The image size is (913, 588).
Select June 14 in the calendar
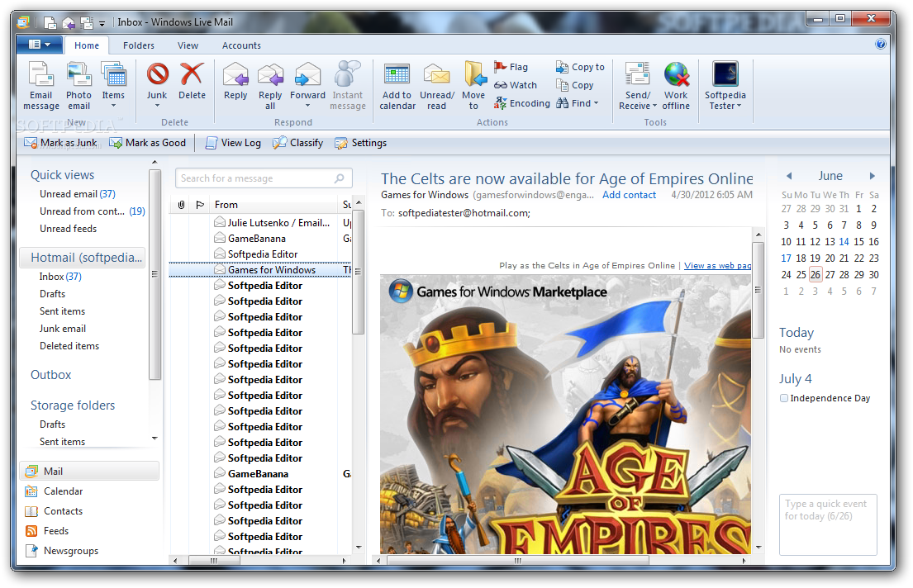coord(844,242)
